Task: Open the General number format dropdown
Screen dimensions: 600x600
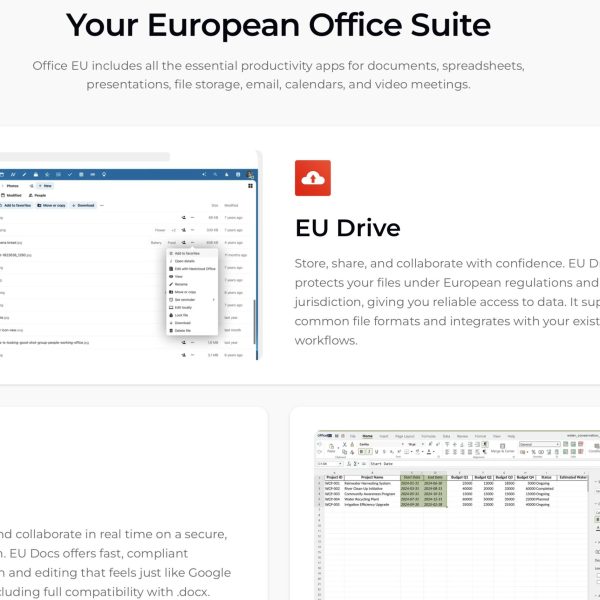Action: [540, 444]
